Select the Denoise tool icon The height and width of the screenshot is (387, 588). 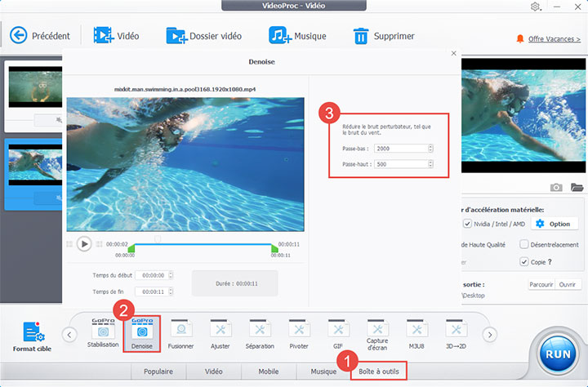[x=141, y=331]
